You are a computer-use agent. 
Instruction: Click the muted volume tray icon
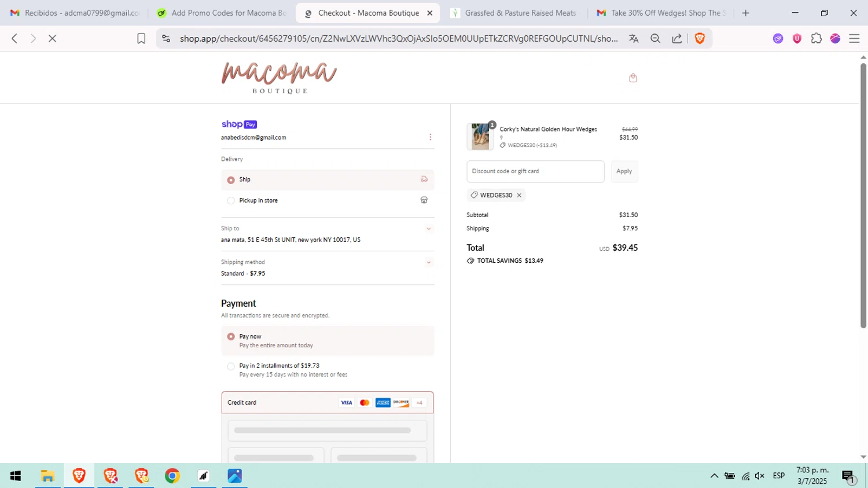[760, 476]
